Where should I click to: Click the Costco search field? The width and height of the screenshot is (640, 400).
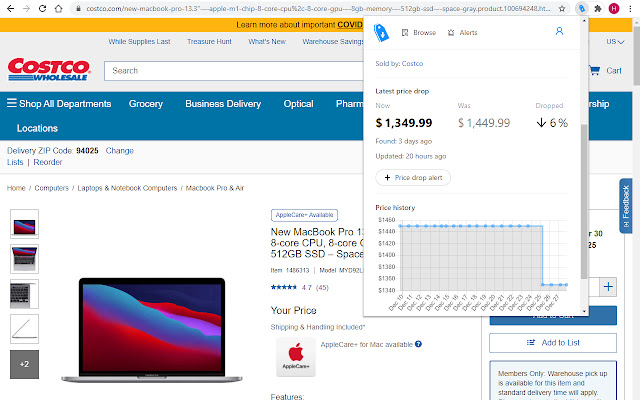point(233,71)
